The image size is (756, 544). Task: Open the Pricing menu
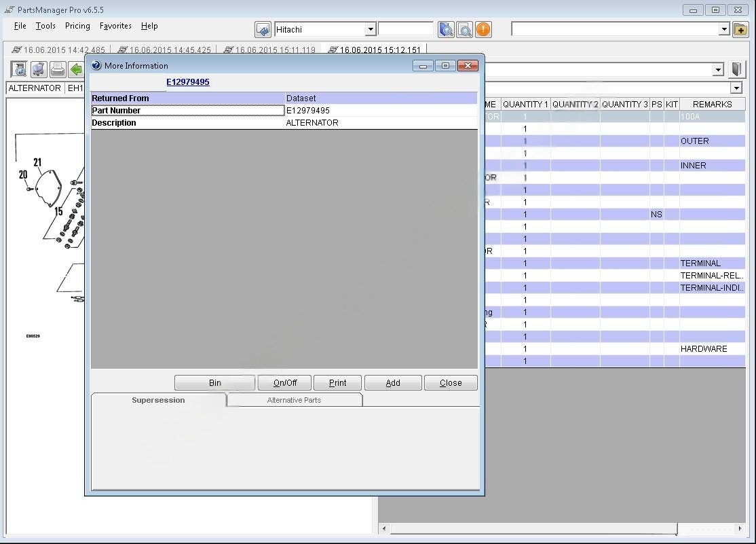(x=77, y=26)
